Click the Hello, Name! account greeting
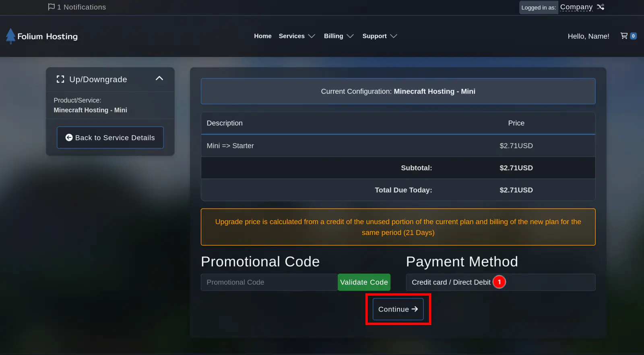 [588, 36]
